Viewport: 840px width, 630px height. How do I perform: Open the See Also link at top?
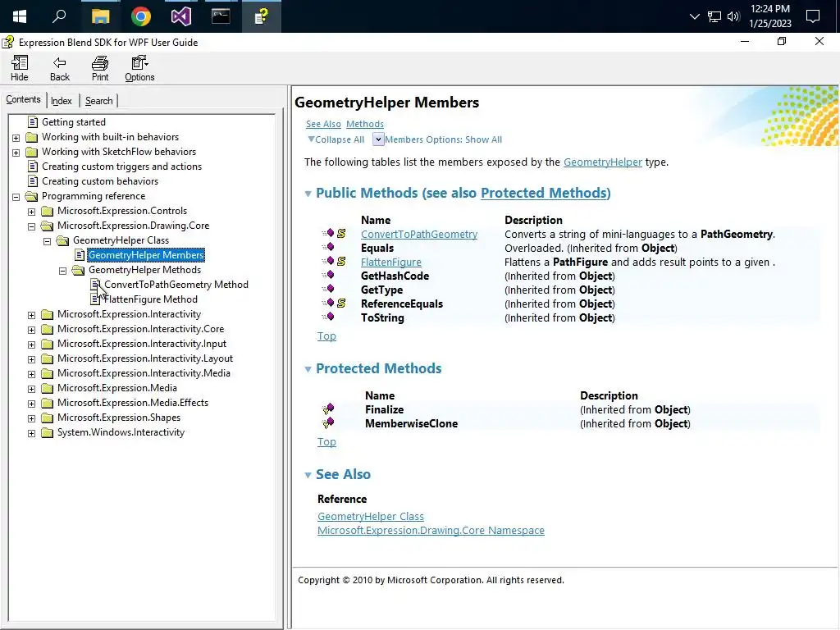point(323,124)
